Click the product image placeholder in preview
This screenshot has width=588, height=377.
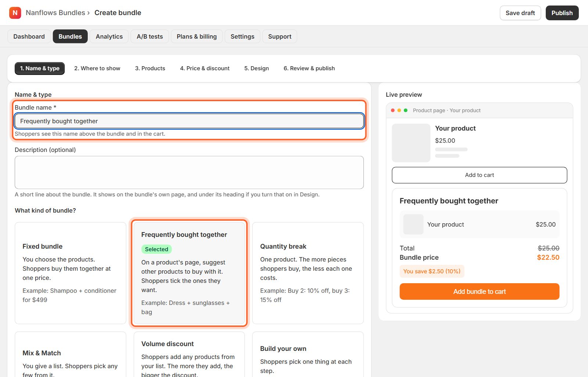click(411, 143)
